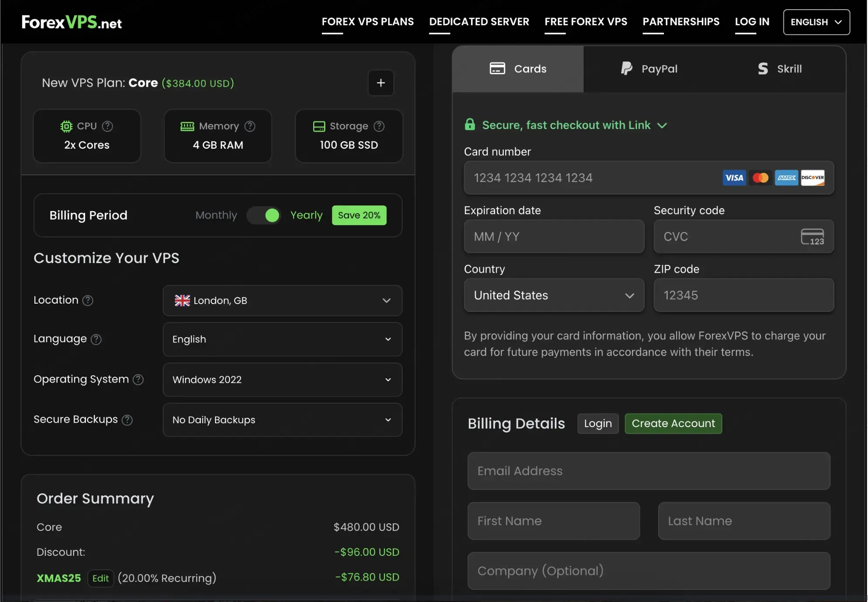868x602 pixels.
Task: Click the Discover card logo
Action: [x=813, y=178]
